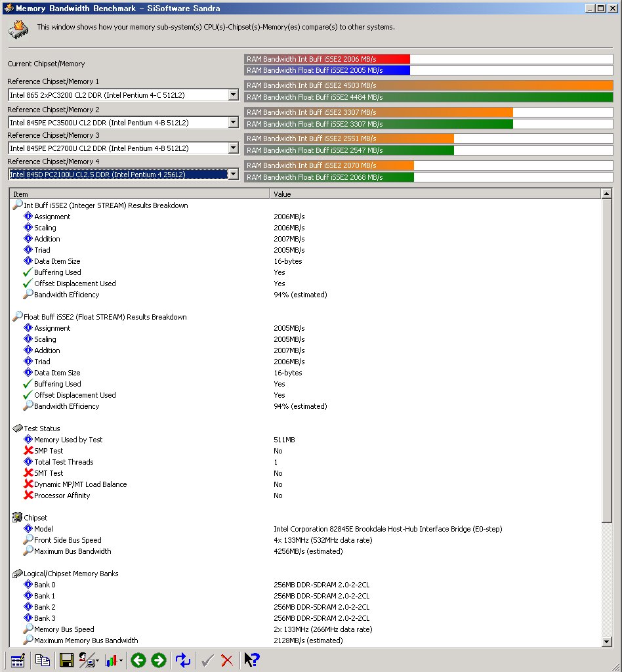Image resolution: width=622 pixels, height=672 pixels.
Task: Select the Bank 0 row
Action: [x=306, y=584]
